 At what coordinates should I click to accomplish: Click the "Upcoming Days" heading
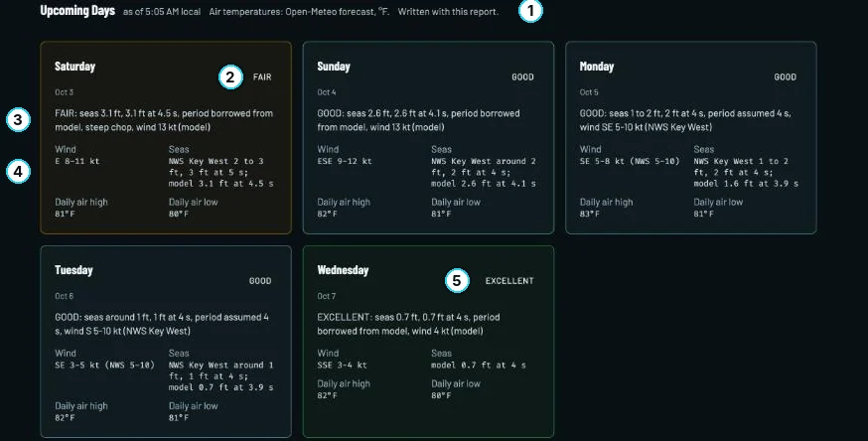point(77,11)
